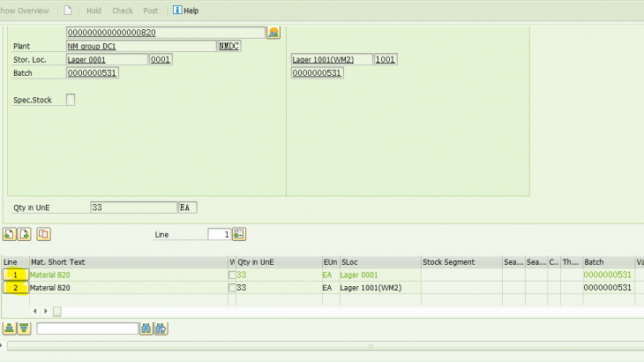Click the Post toolbar button
The width and height of the screenshot is (644, 362).
pyautogui.click(x=150, y=11)
